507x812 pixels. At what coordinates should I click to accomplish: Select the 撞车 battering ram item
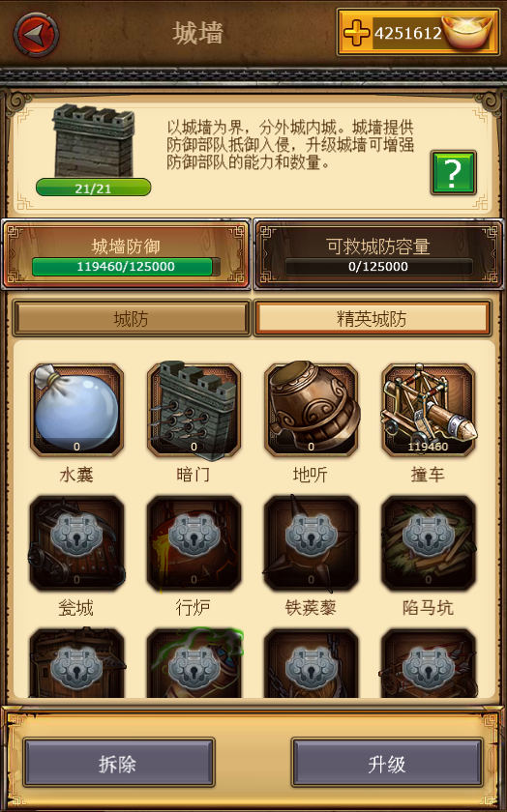tap(429, 410)
